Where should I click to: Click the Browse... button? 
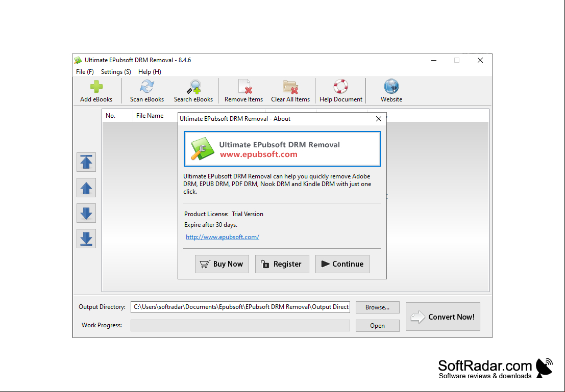pos(377,307)
